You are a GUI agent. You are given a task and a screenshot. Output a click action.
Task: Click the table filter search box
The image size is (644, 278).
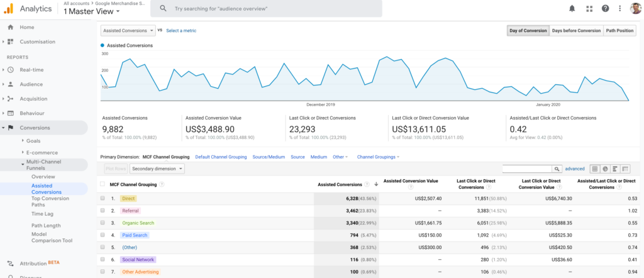point(527,169)
